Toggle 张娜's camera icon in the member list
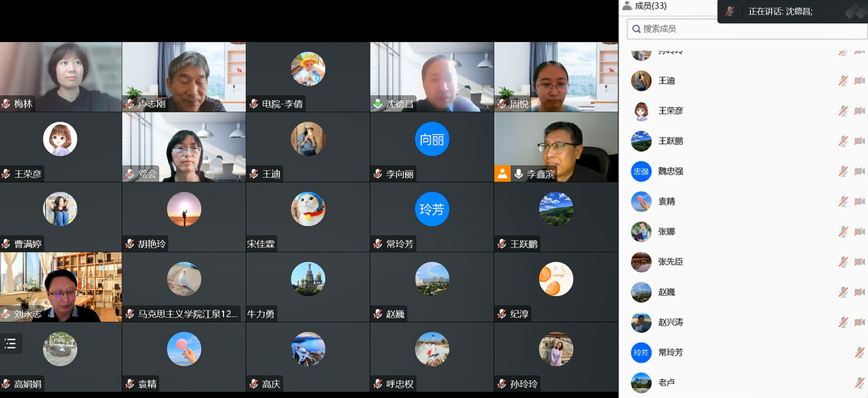The image size is (868, 398). point(859,232)
